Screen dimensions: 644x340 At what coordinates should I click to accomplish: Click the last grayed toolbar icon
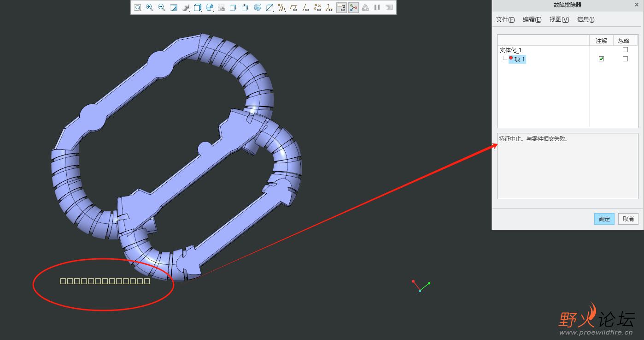389,7
